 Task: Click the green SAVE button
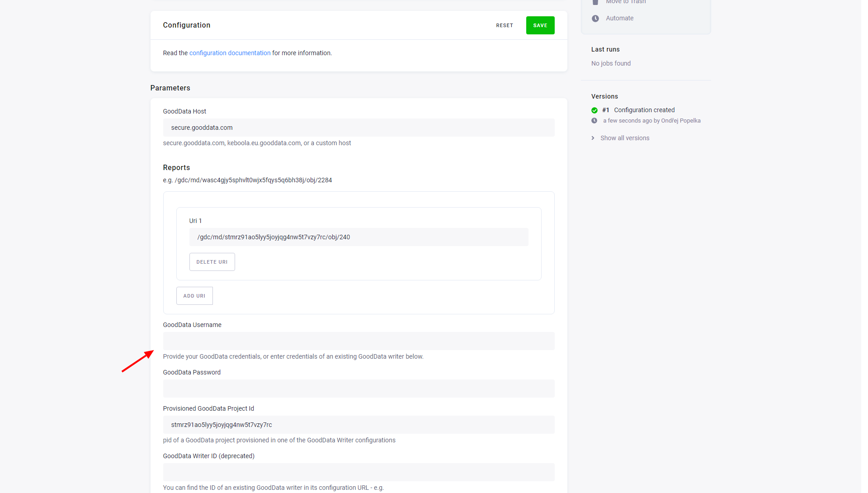tap(540, 25)
